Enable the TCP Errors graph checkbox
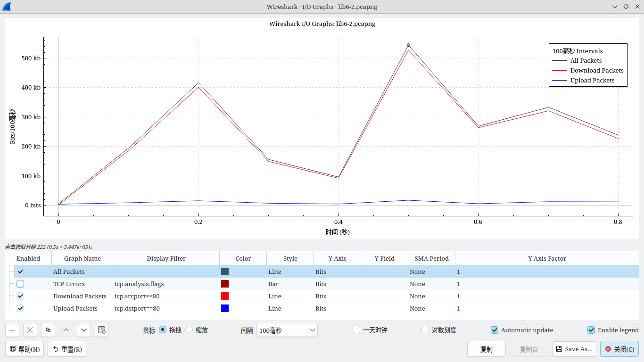644x362 pixels. tap(20, 284)
